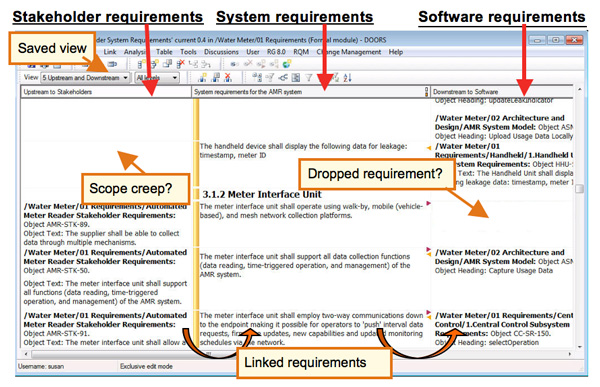Click the orange link arrow beside handheld leakage requirement

click(x=429, y=147)
